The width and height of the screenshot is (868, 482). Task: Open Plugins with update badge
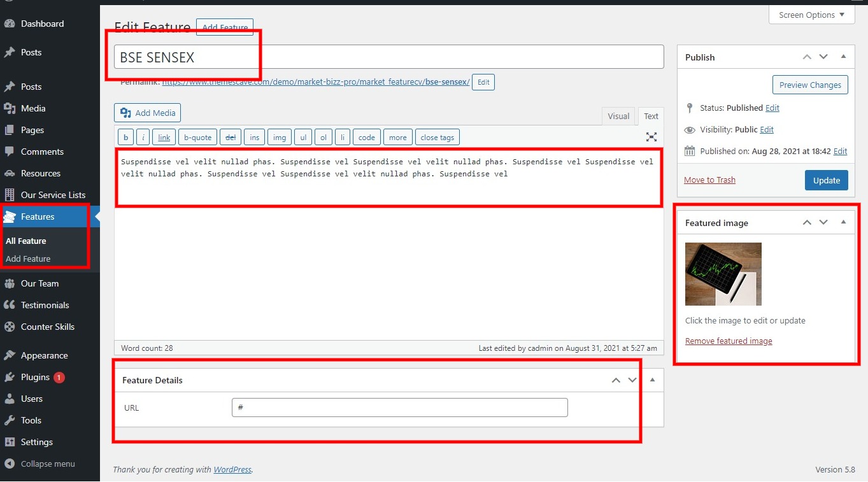[x=43, y=377]
